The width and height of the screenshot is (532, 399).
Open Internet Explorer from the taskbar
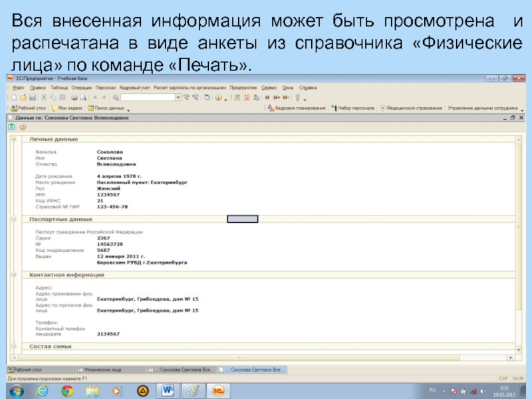point(41,390)
